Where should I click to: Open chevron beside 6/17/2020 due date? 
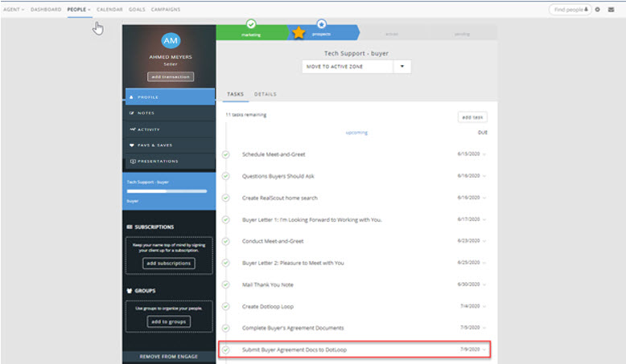(484, 219)
